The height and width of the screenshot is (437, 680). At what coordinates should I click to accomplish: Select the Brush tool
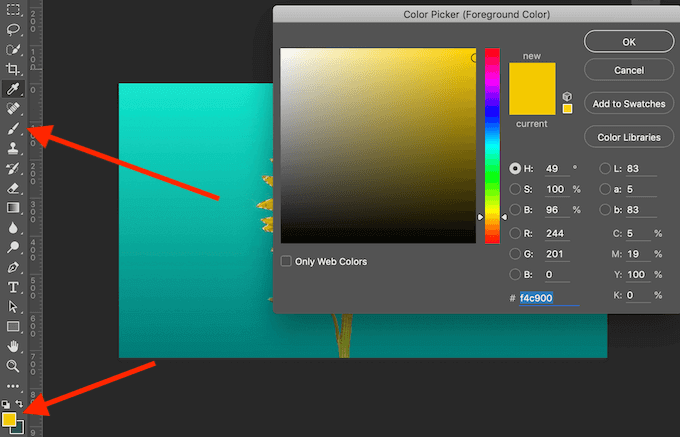[14, 128]
